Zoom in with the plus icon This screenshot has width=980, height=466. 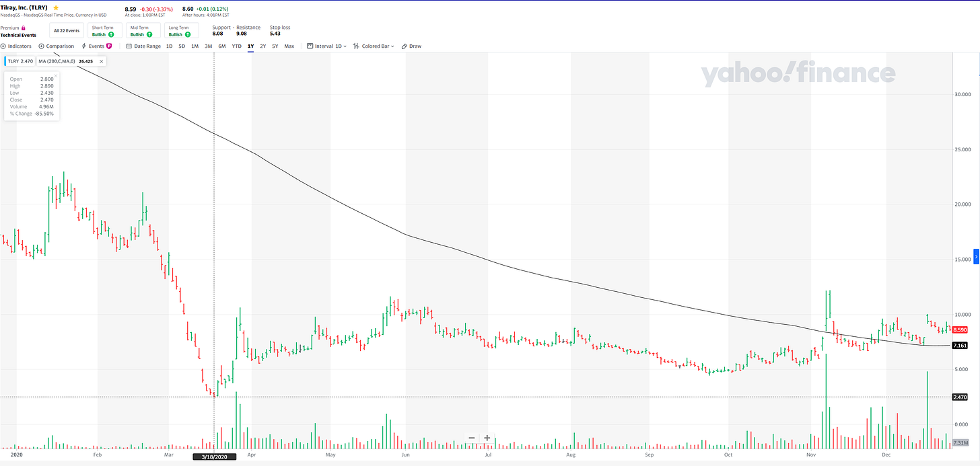pos(487,438)
